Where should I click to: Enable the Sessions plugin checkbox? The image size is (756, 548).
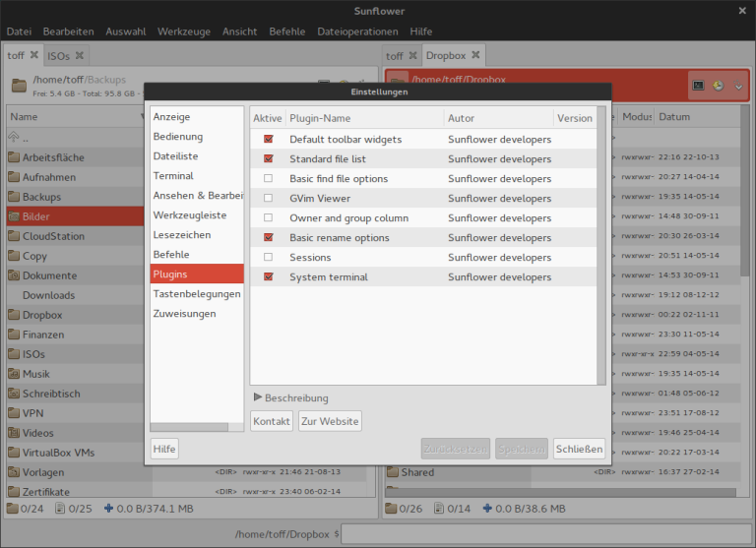click(x=268, y=257)
